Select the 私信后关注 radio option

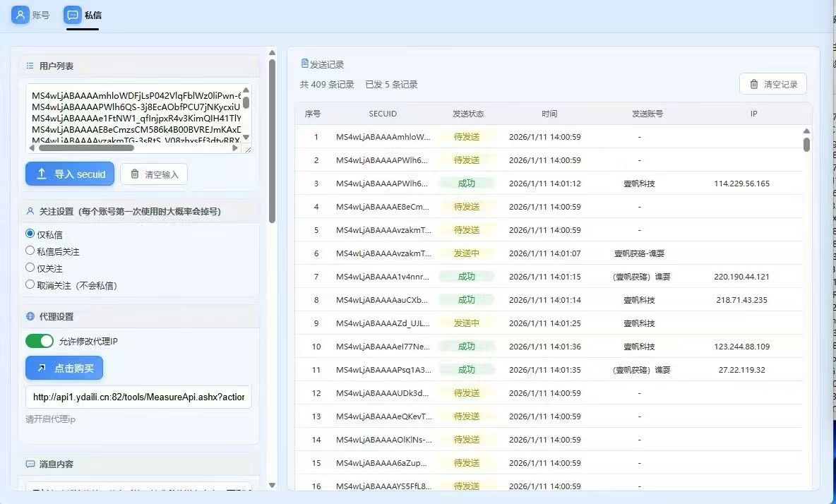point(30,251)
